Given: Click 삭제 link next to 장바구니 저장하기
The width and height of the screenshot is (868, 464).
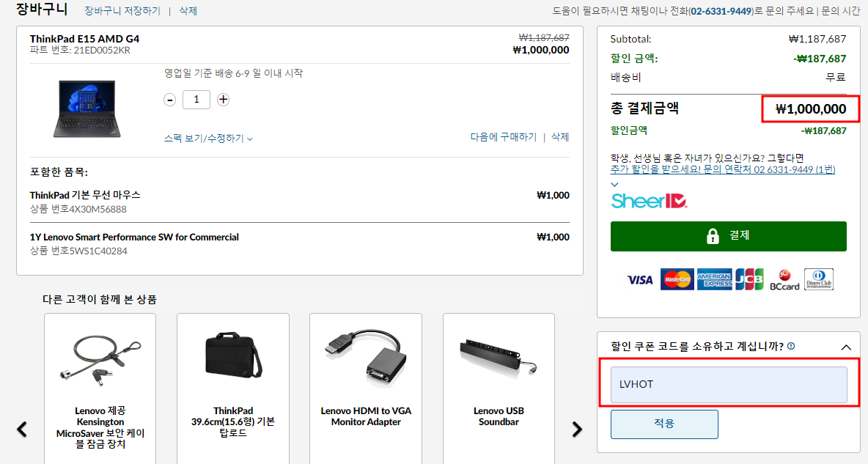Looking at the screenshot, I should coord(188,10).
